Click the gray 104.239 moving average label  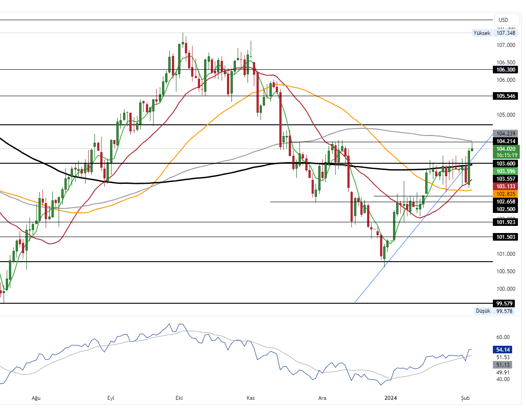tap(505, 134)
